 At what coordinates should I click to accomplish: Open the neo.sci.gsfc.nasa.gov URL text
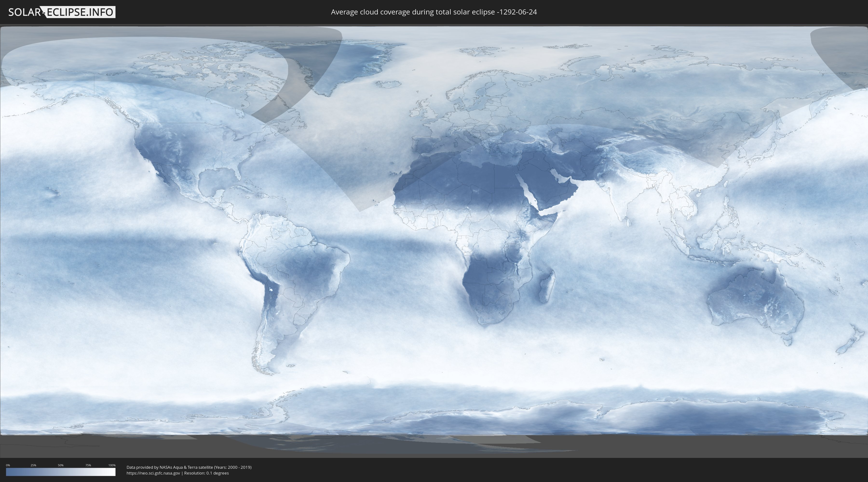(153, 473)
